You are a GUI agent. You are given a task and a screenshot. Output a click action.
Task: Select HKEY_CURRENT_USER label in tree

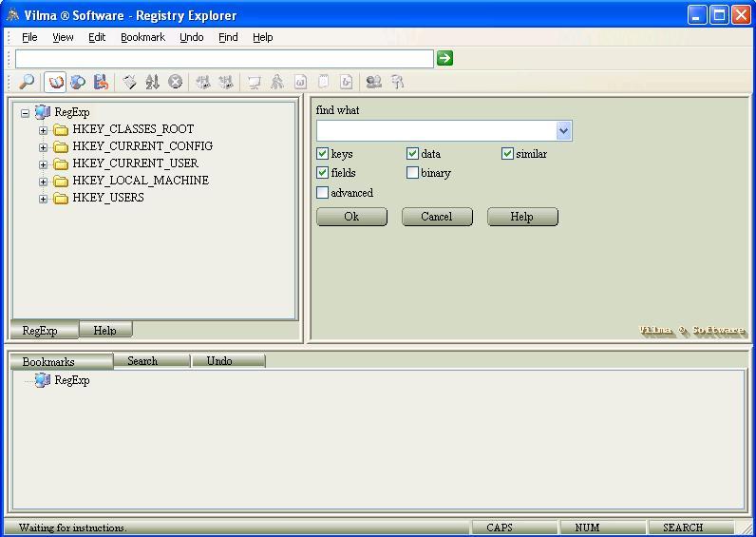[135, 163]
